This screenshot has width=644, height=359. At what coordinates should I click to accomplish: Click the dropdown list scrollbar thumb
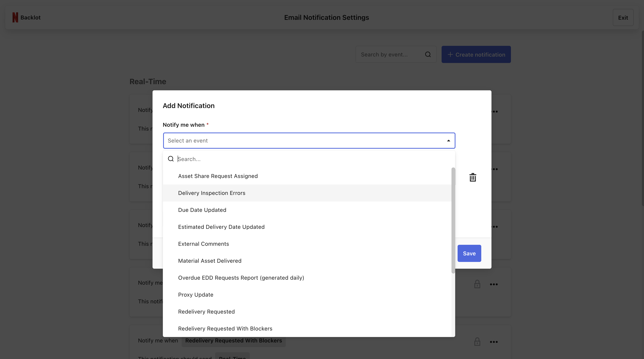coord(453,221)
